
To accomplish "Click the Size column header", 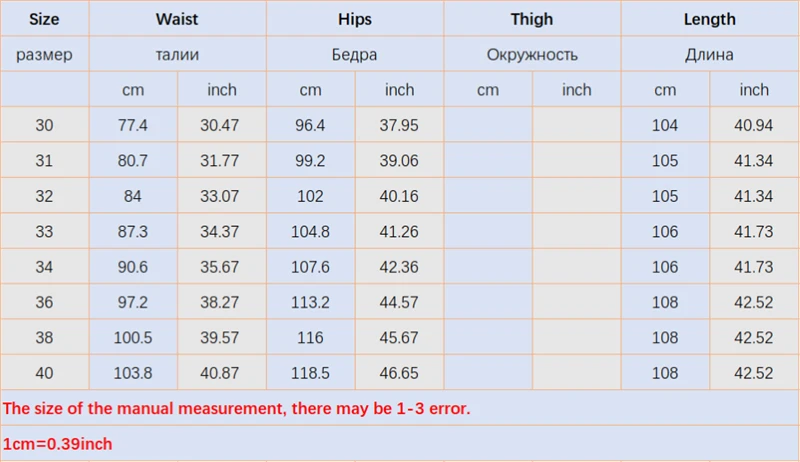I will (x=44, y=19).
